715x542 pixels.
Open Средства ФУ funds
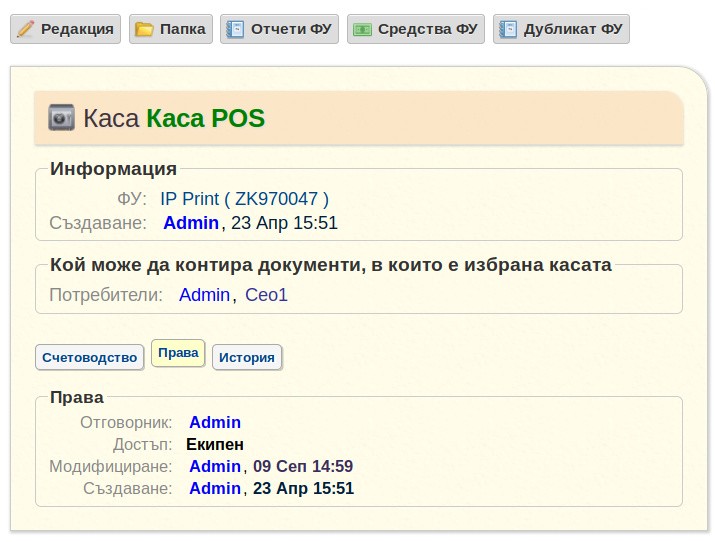pyautogui.click(x=416, y=29)
